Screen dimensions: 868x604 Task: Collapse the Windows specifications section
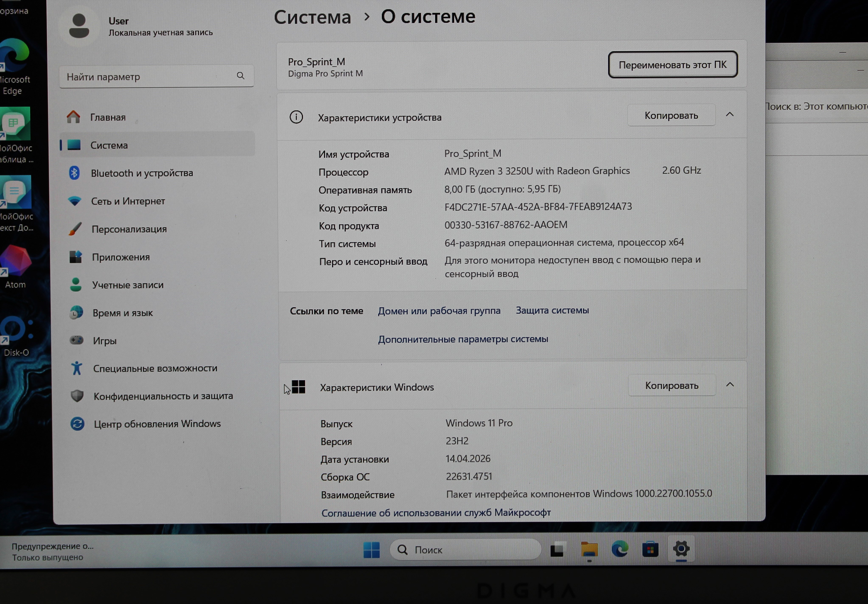[x=730, y=385]
